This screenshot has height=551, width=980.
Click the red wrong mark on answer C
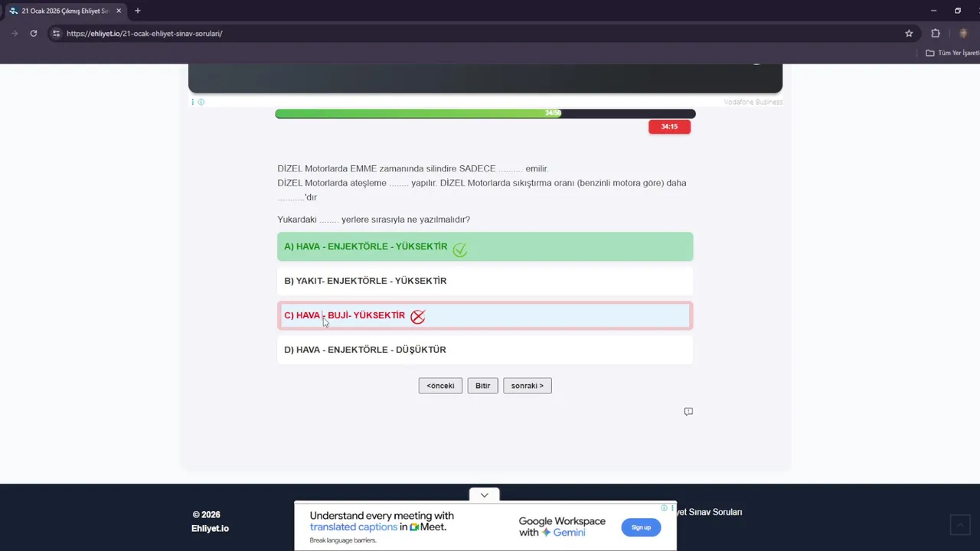point(417,316)
